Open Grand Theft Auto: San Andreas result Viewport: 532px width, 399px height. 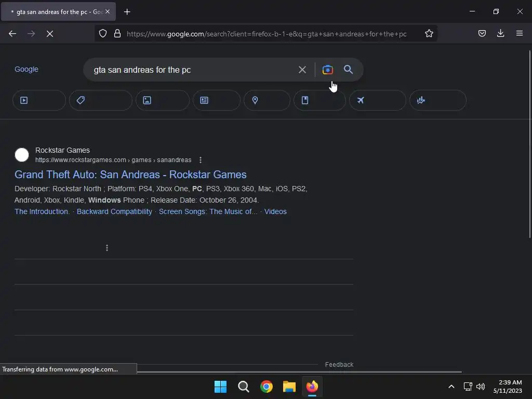point(130,175)
